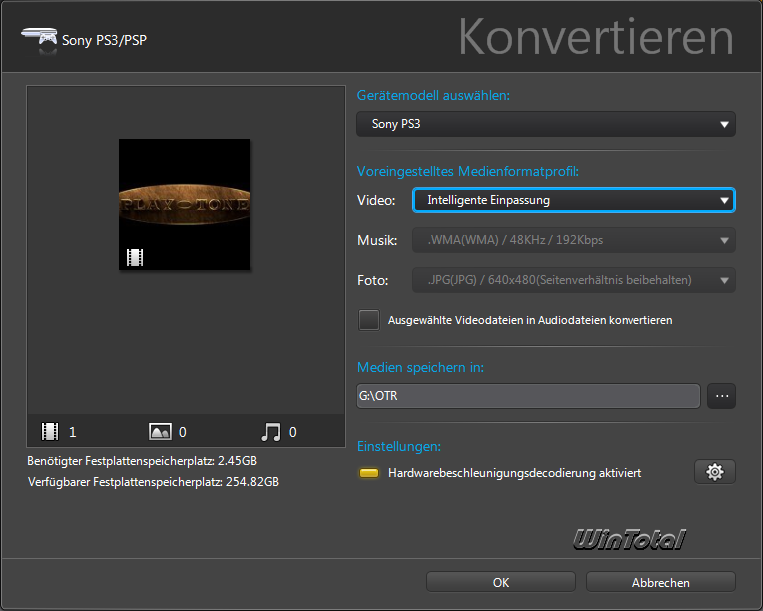This screenshot has width=763, height=611.
Task: Open the Sony PS3 device model dropdown
Action: (x=545, y=124)
